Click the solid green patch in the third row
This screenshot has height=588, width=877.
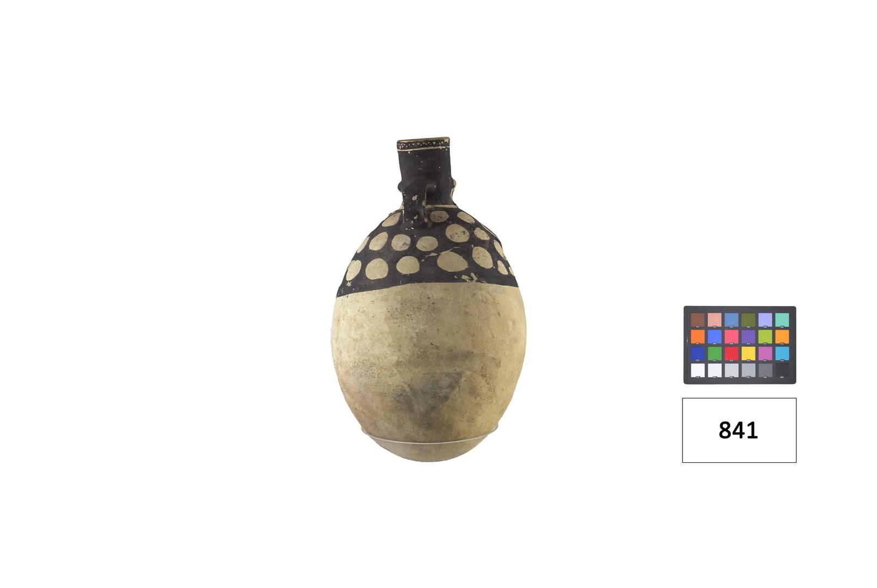715,353
